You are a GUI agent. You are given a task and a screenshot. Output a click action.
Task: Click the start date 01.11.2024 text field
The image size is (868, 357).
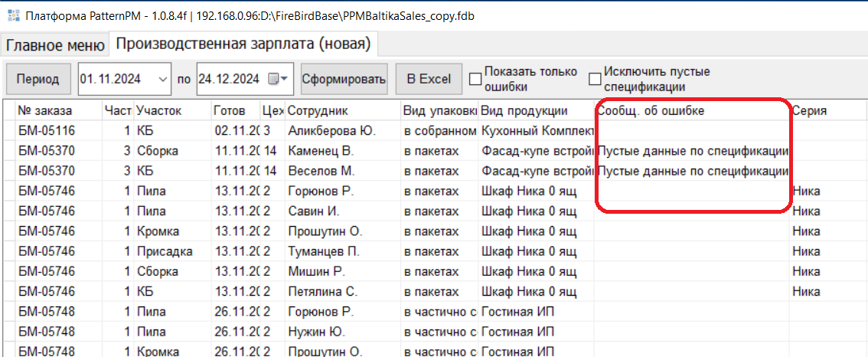pyautogui.click(x=116, y=78)
